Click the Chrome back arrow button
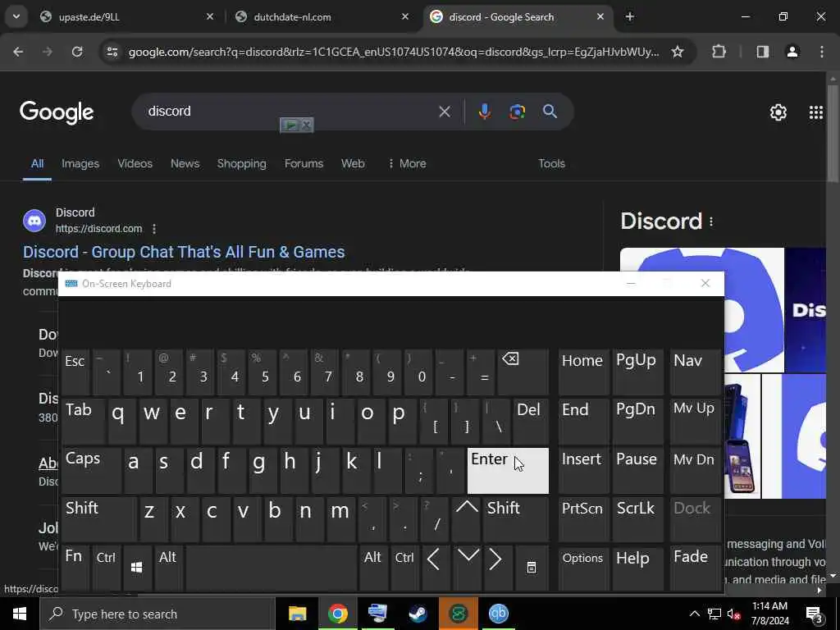The width and height of the screenshot is (840, 630). 18,52
